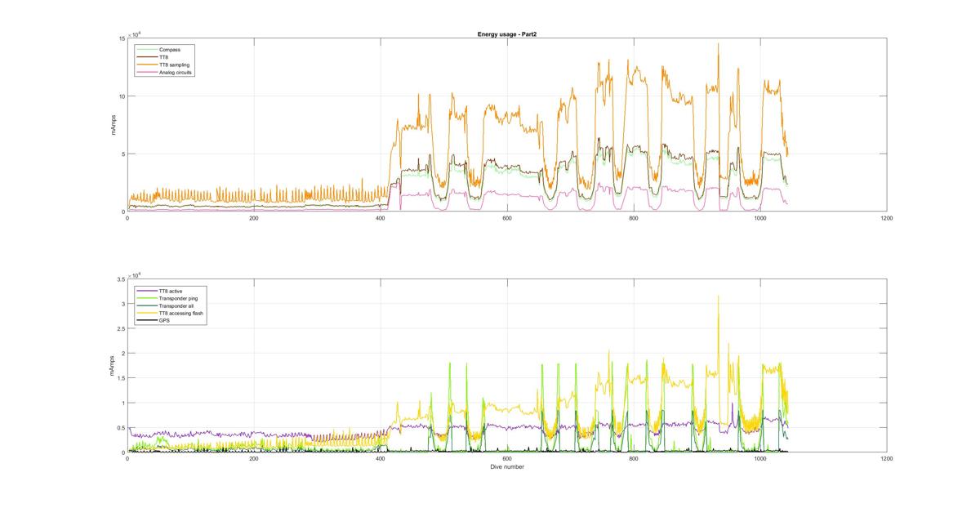Screen dimensions: 980x508
Task: Click the '15' y-axis tick on top chart
Action: [122, 38]
